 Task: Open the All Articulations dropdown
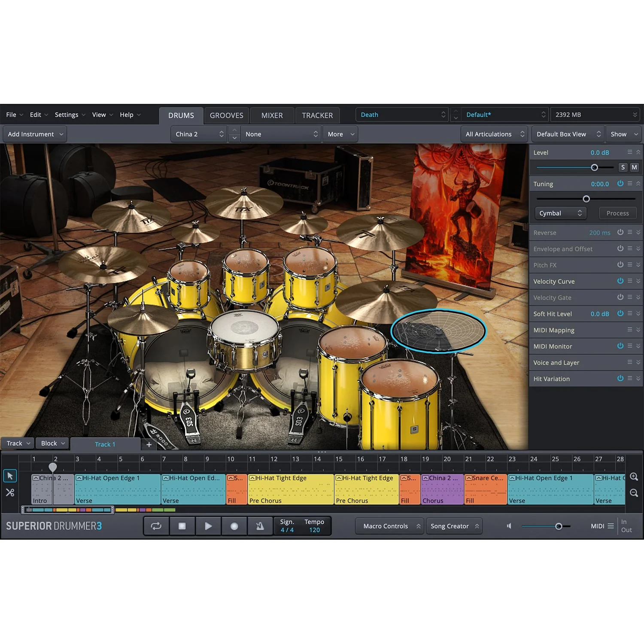[494, 134]
